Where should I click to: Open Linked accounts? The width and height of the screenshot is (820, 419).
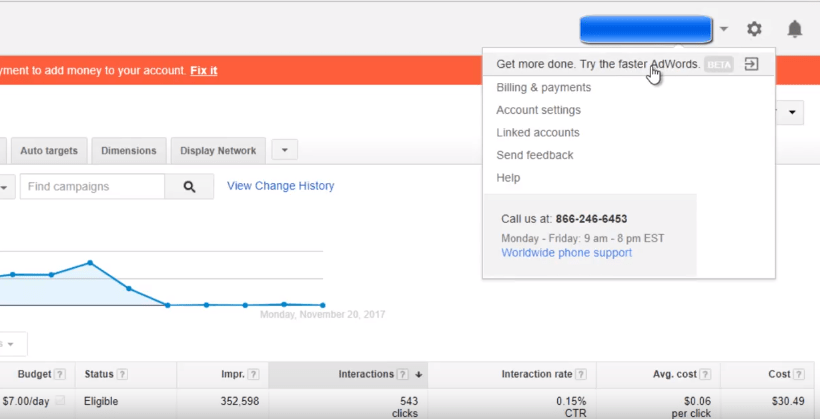click(538, 132)
